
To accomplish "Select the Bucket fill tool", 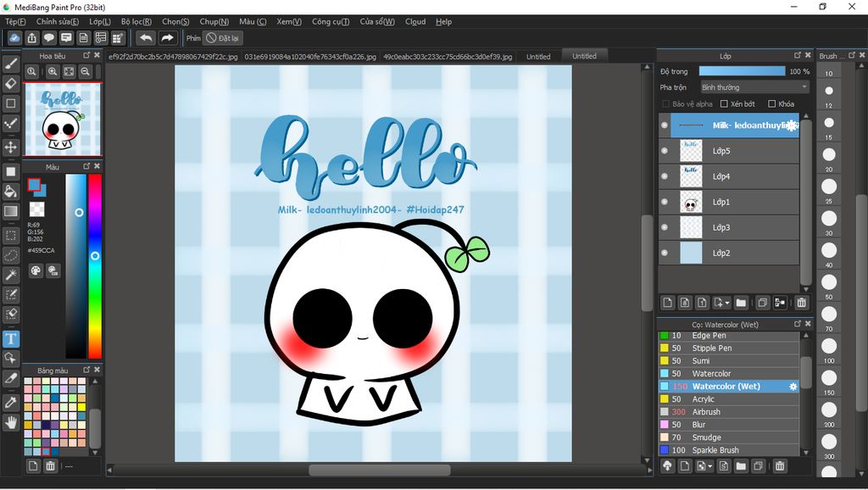I will (x=11, y=192).
